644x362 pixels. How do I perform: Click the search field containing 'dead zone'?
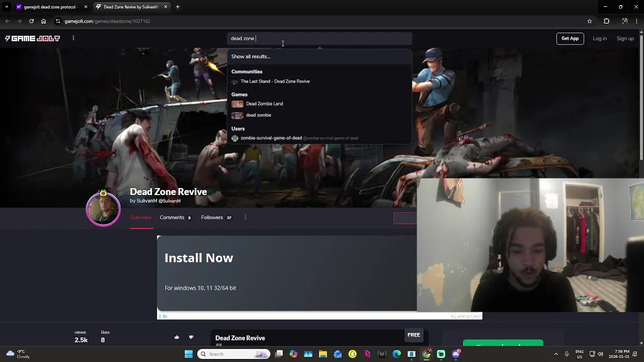coord(319,38)
